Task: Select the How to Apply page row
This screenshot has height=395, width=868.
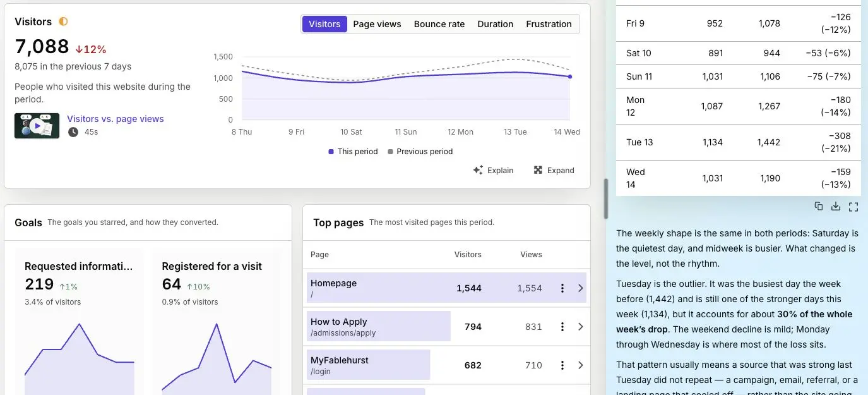Action: (x=446, y=327)
